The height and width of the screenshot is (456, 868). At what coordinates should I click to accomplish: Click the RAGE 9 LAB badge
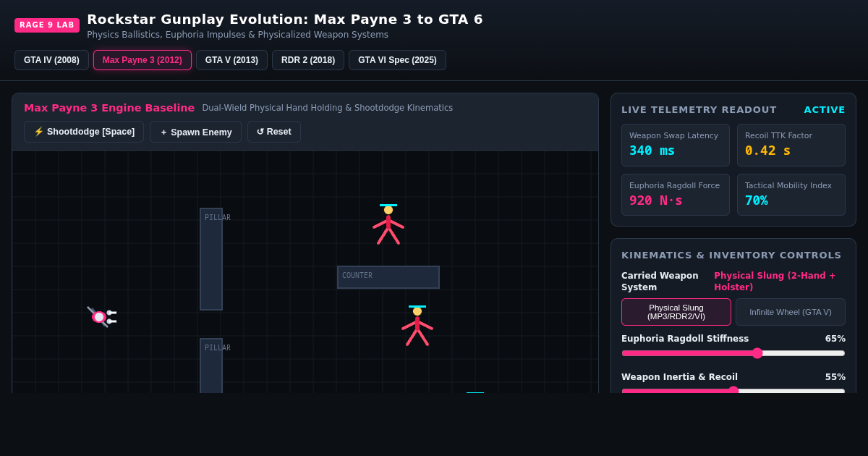click(47, 25)
